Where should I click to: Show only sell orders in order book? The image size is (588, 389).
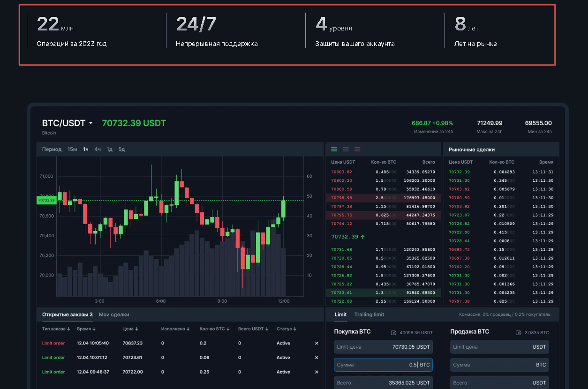(x=357, y=149)
